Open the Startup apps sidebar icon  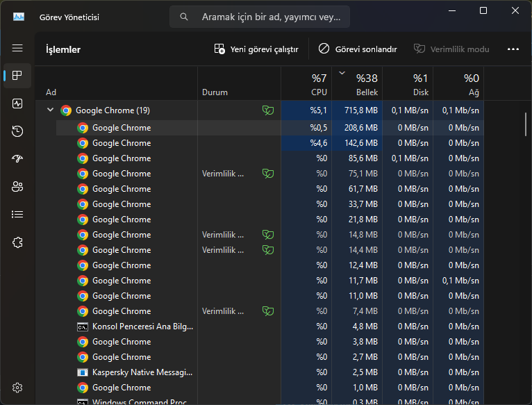[x=17, y=158]
